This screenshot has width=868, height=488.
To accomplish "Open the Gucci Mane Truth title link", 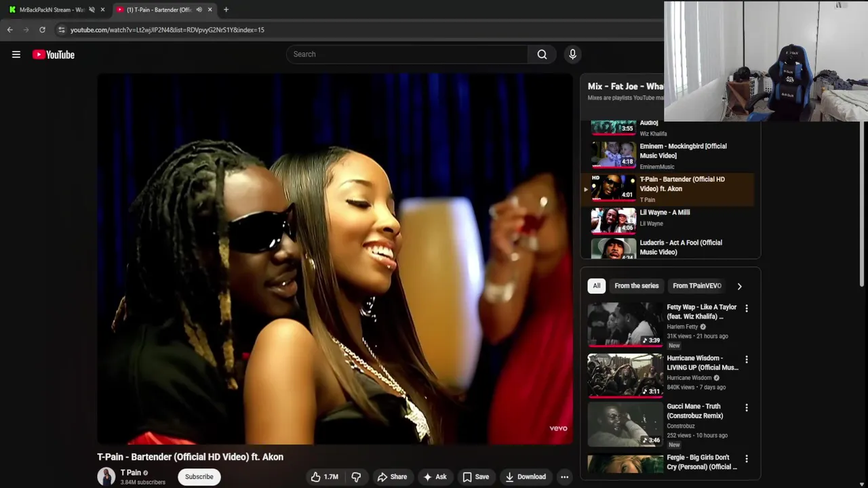I will point(695,411).
